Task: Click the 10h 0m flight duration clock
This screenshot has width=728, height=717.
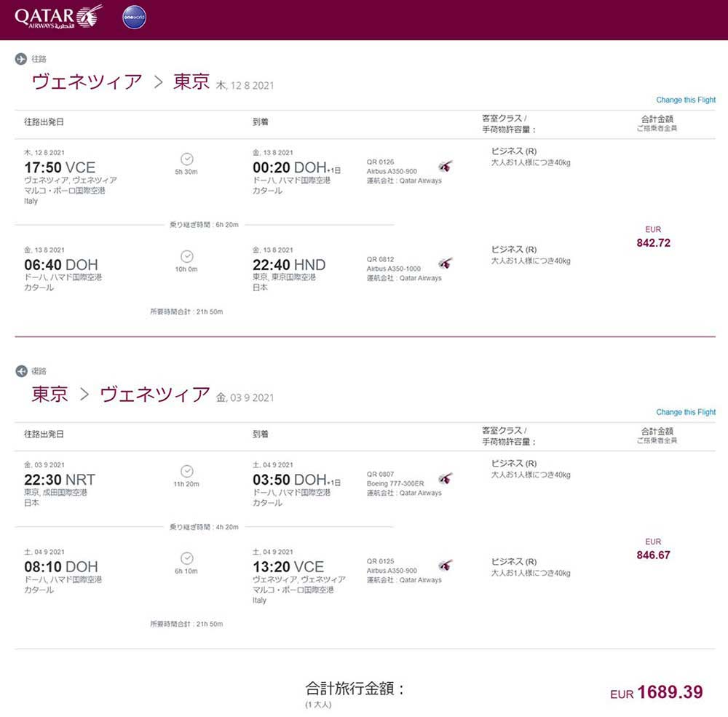Action: click(x=186, y=256)
